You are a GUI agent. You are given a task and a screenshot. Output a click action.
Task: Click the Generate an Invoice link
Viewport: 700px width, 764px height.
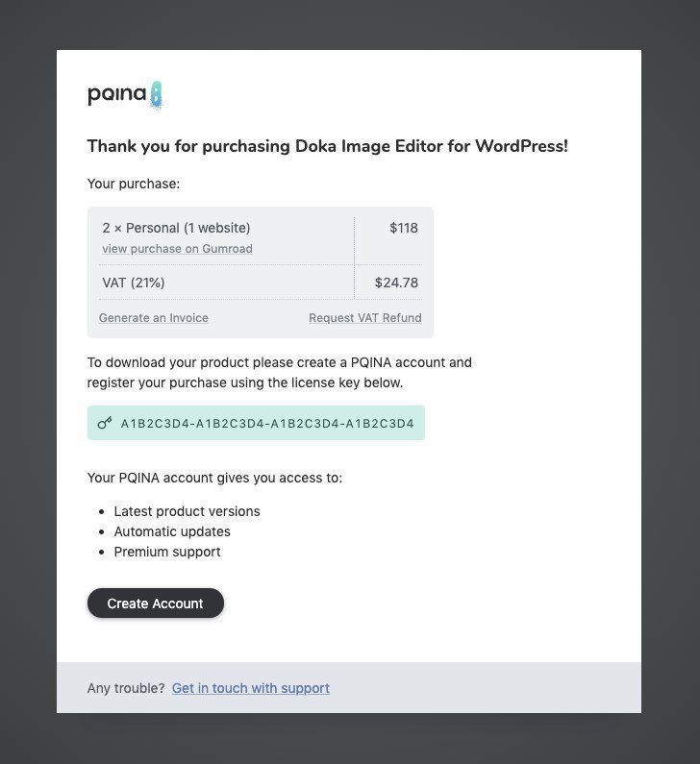[x=154, y=318]
